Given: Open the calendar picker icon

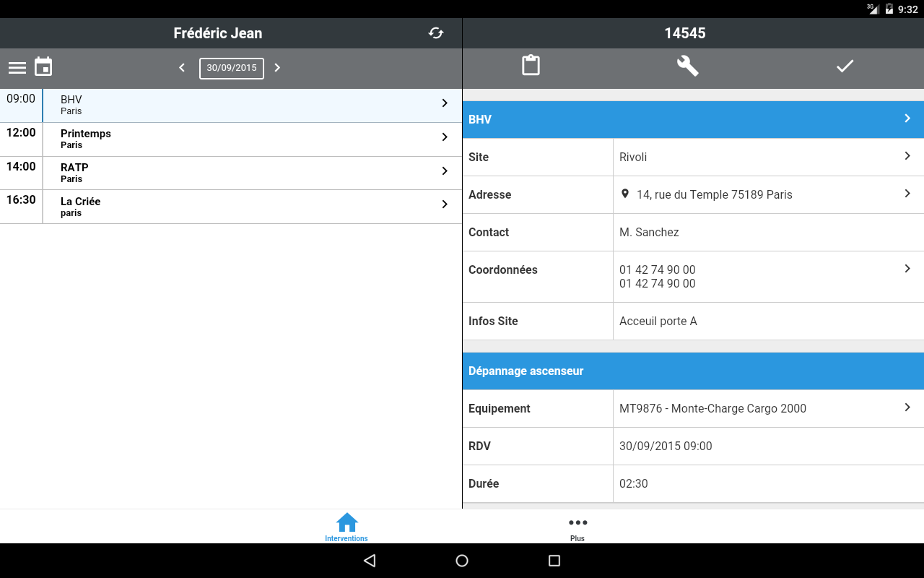Looking at the screenshot, I should click(x=43, y=66).
